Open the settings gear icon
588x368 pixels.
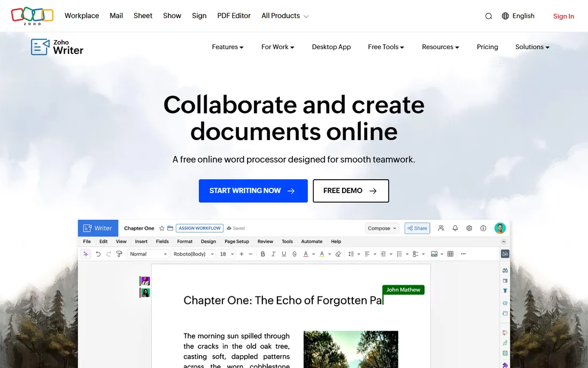(x=469, y=228)
